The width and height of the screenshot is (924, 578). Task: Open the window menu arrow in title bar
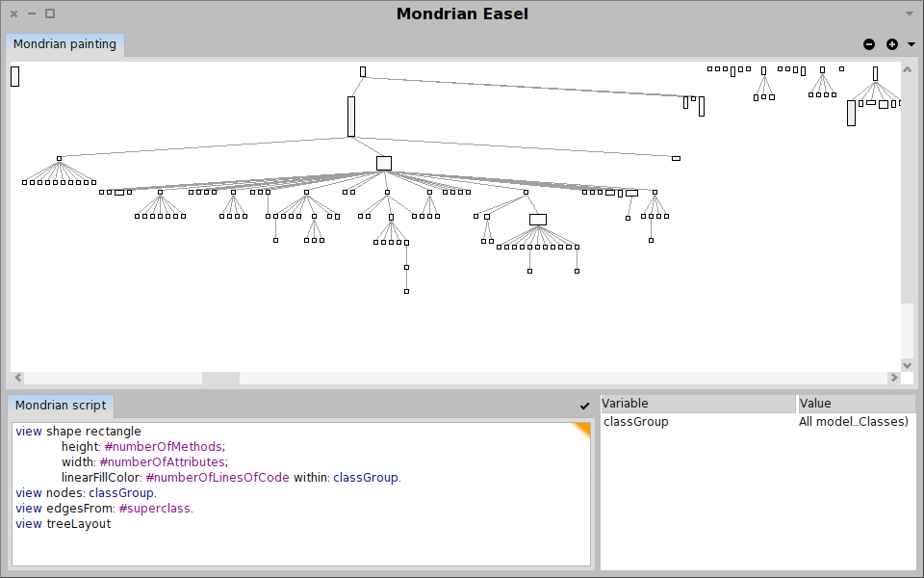pyautogui.click(x=909, y=13)
